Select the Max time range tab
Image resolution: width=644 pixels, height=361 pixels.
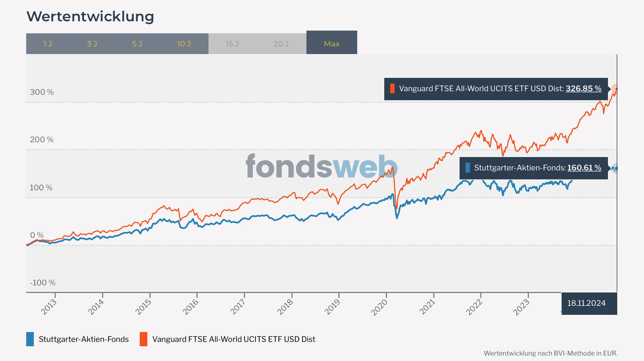332,44
